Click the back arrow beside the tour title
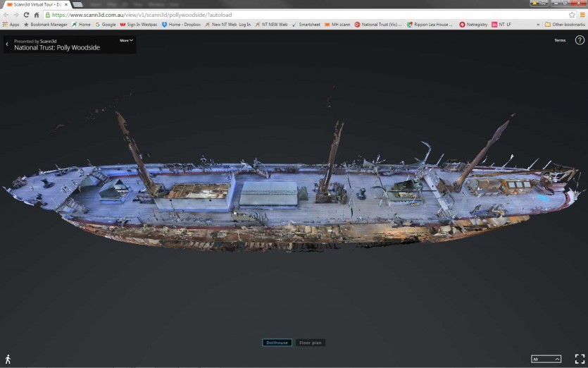Screen dimensions: 588x368 tap(7, 44)
